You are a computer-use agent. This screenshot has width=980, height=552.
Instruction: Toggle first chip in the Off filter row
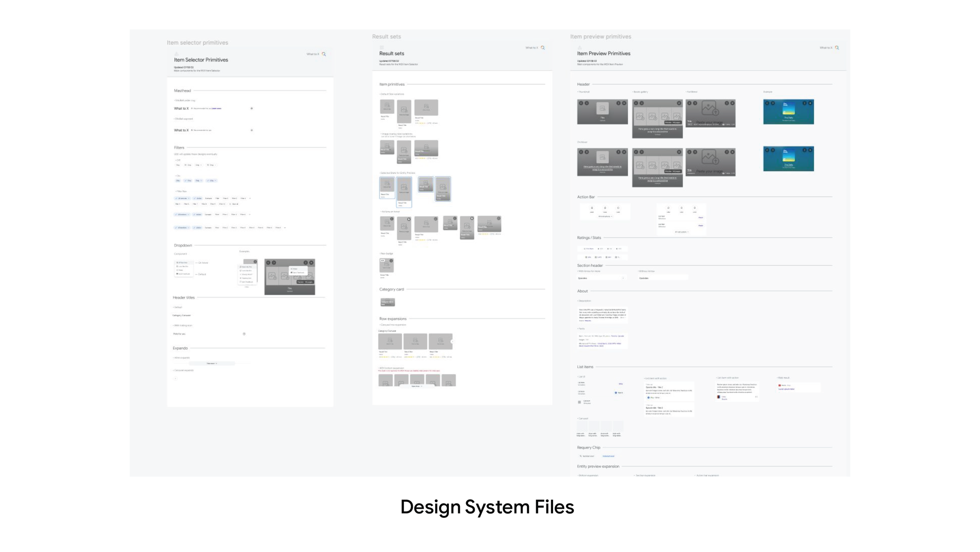pos(178,165)
